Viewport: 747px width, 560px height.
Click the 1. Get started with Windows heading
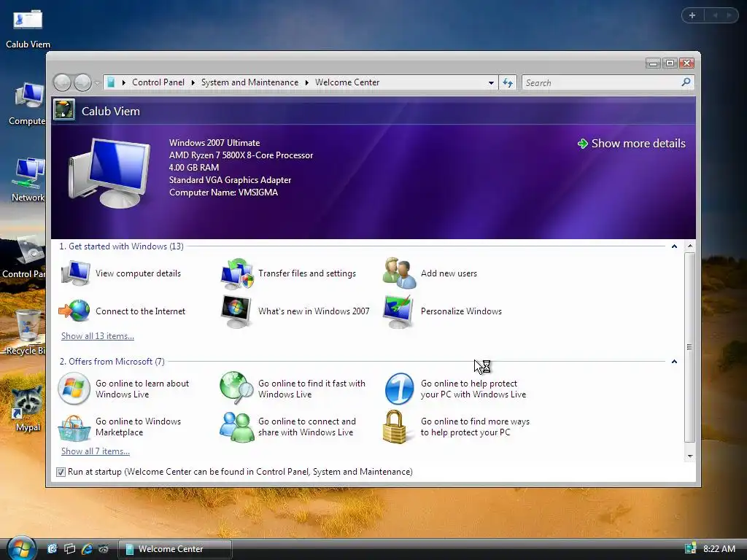122,246
